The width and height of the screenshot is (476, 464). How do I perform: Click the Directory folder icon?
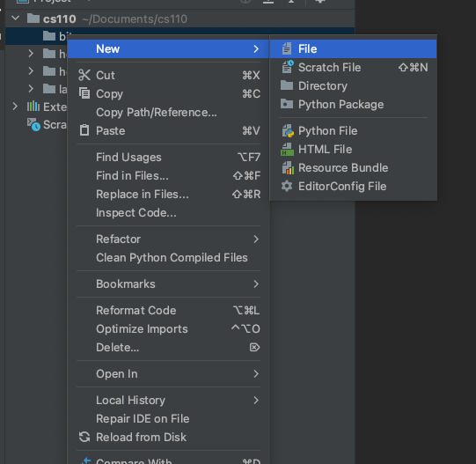point(287,85)
